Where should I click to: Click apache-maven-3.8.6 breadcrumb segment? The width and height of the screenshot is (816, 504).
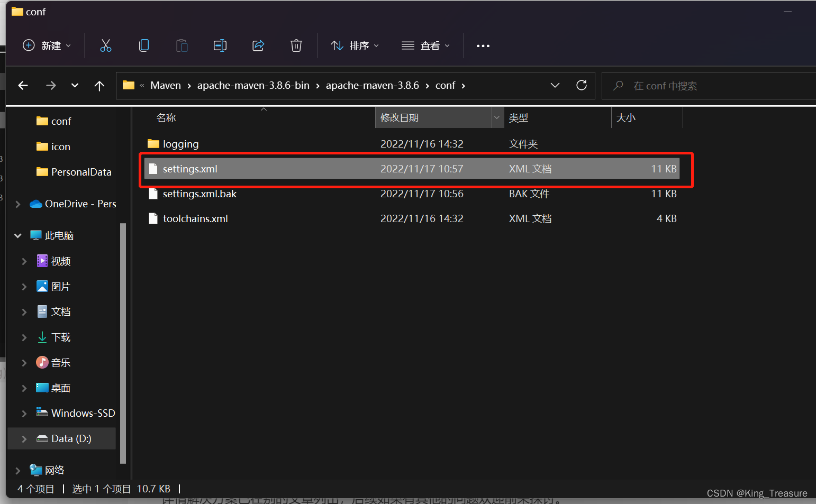pyautogui.click(x=373, y=85)
